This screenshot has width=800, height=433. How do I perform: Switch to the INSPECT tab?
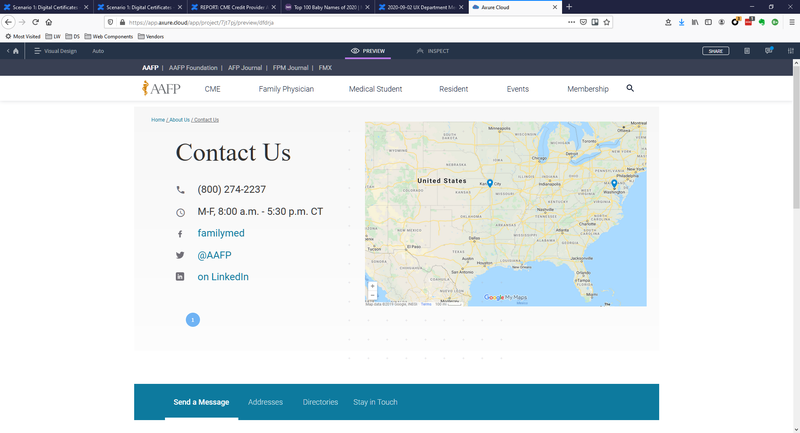433,51
